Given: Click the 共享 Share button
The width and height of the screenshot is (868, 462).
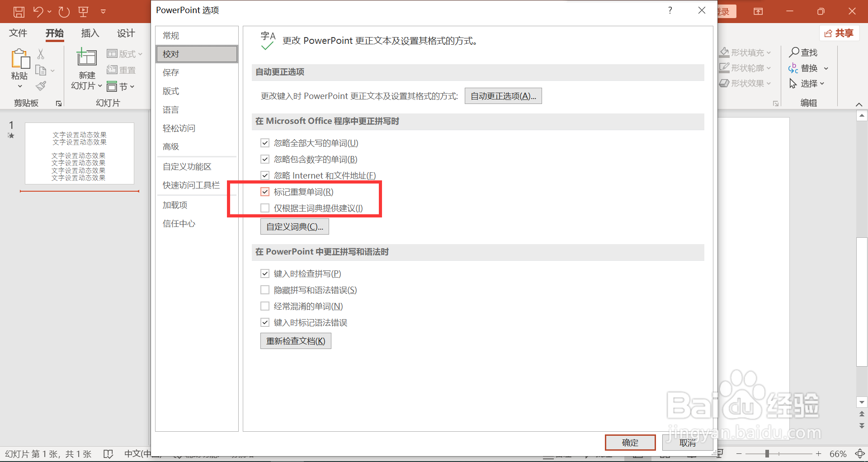Looking at the screenshot, I should (x=839, y=33).
